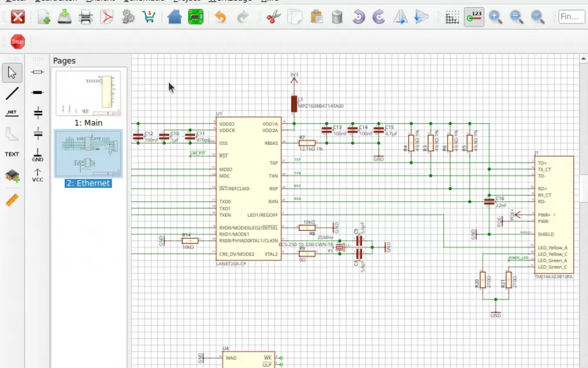Open the gears settings icon in toolbar
The width and height of the screenshot is (588, 368).
(x=128, y=17)
